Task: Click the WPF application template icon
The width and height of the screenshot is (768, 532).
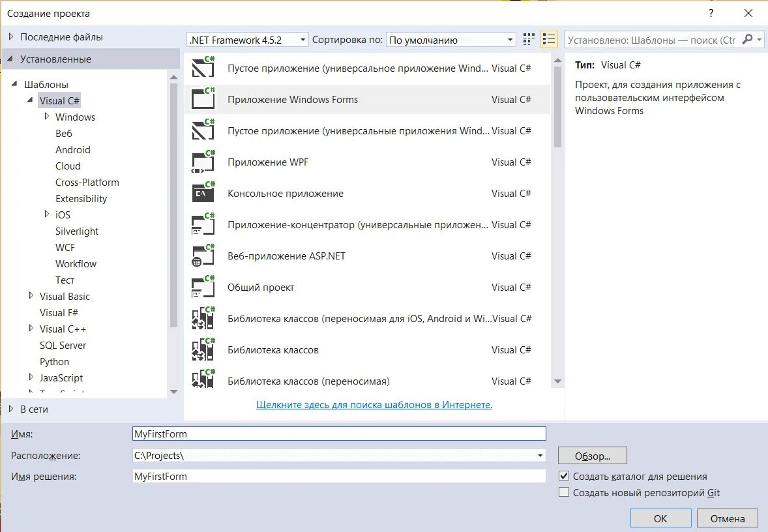Action: pos(203,162)
